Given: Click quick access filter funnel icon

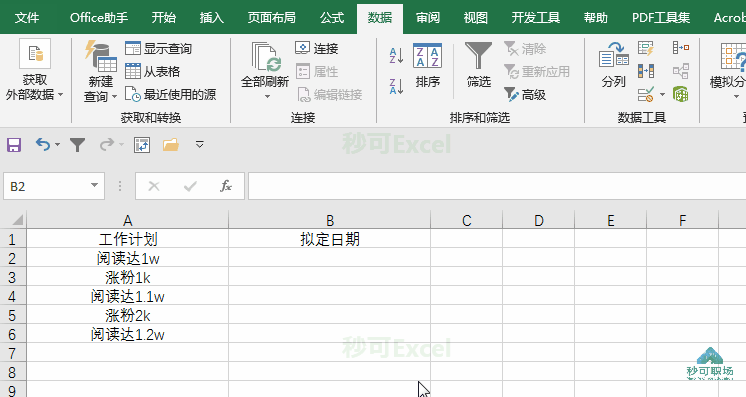Looking at the screenshot, I should (77, 144).
